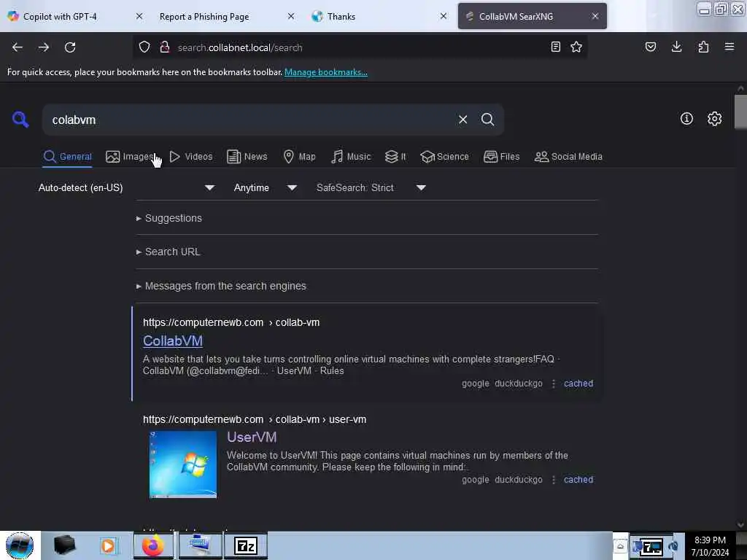The image size is (747, 560).
Task: Bookmark this page with the star icon
Action: [x=576, y=47]
